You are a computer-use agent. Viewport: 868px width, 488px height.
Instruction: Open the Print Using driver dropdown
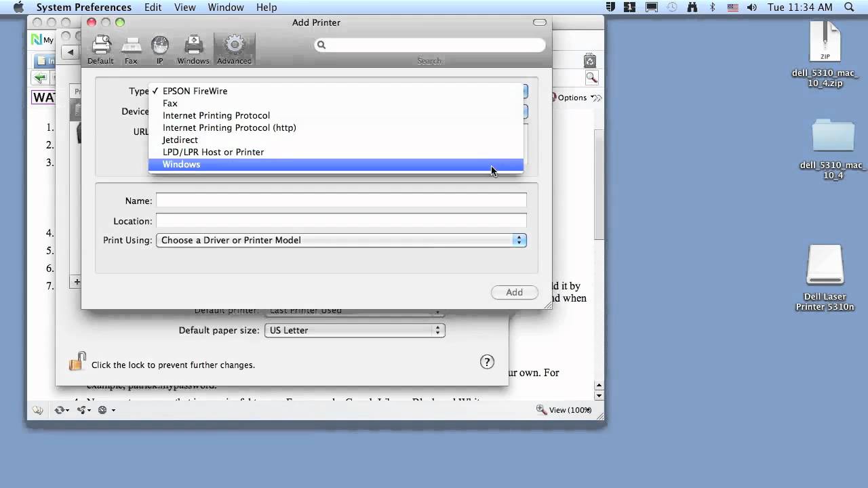[x=341, y=240]
